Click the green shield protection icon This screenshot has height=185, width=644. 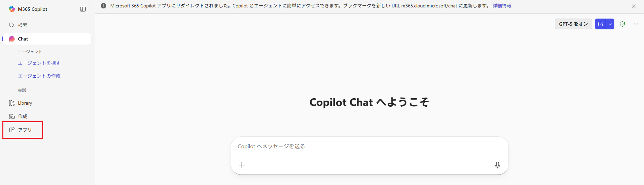pyautogui.click(x=622, y=24)
